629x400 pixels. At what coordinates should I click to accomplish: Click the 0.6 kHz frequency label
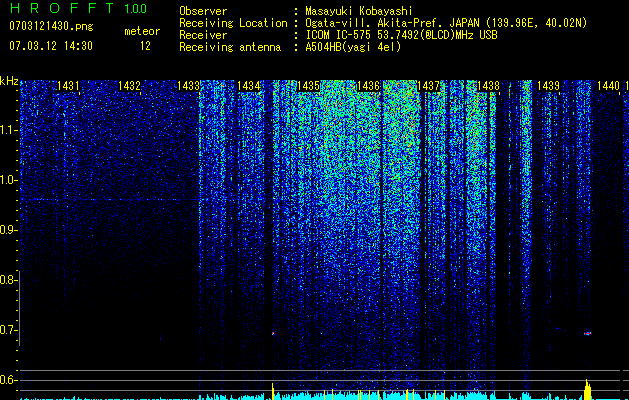click(x=9, y=380)
